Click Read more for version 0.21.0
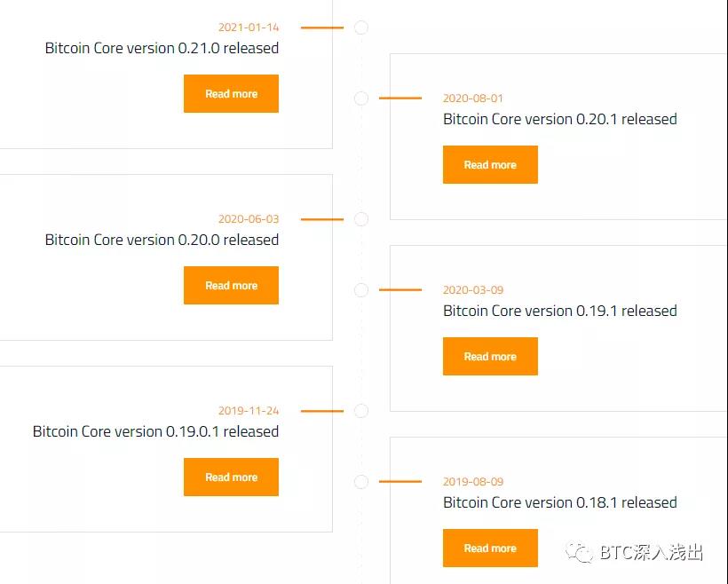This screenshot has height=584, width=728. click(x=231, y=94)
